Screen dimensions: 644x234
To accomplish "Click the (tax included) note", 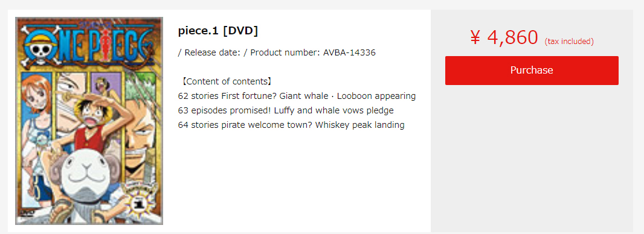I will coord(569,42).
